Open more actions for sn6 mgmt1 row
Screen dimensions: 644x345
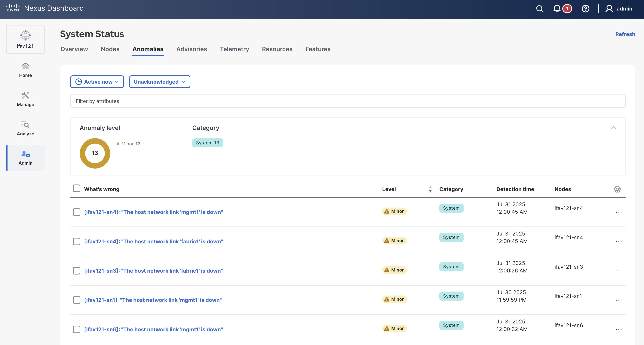[x=619, y=329]
